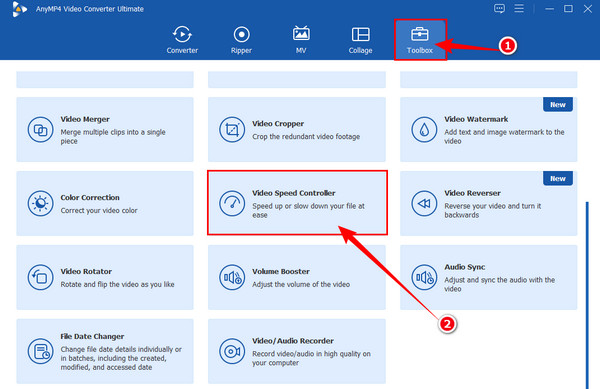Click the Video Merger icon
600x389 pixels.
point(40,130)
